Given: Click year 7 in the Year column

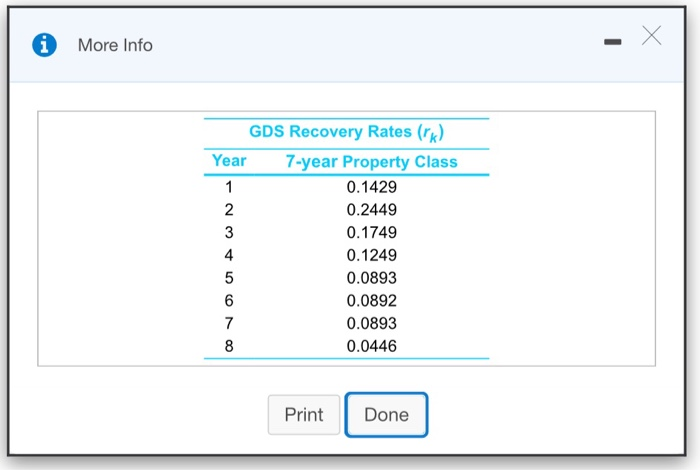Looking at the screenshot, I should click(229, 323).
